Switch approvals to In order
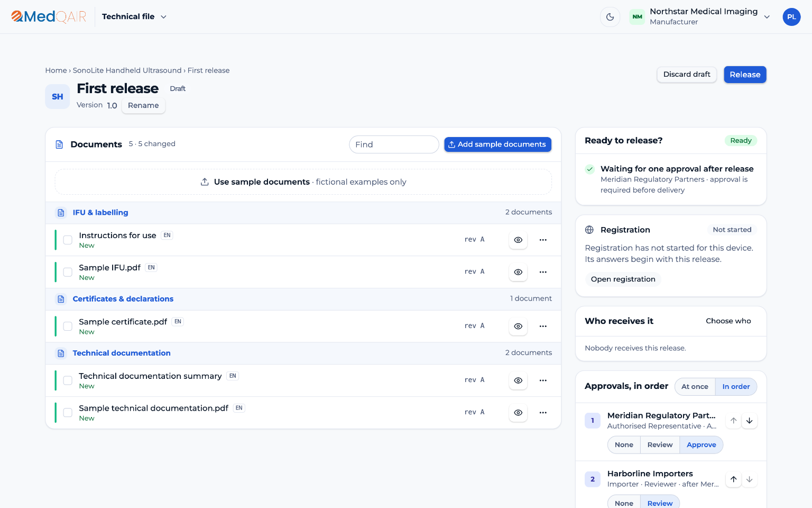Viewport: 812px width, 508px height. tap(736, 387)
